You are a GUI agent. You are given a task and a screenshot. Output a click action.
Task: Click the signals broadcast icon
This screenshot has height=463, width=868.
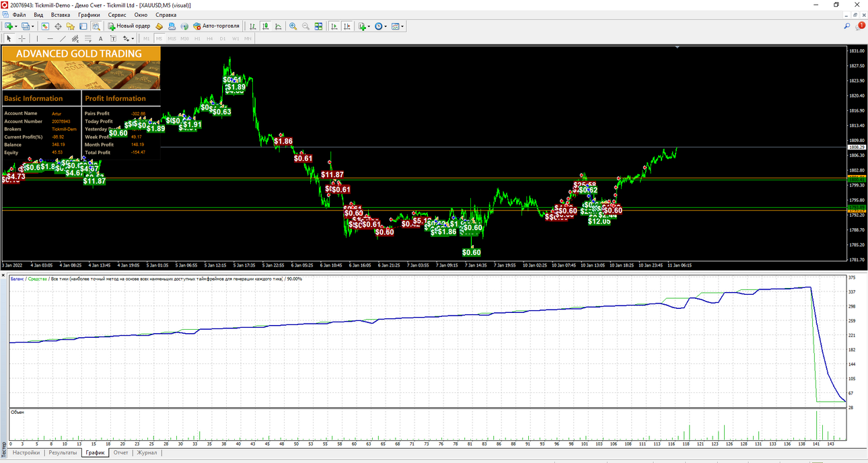tap(184, 26)
